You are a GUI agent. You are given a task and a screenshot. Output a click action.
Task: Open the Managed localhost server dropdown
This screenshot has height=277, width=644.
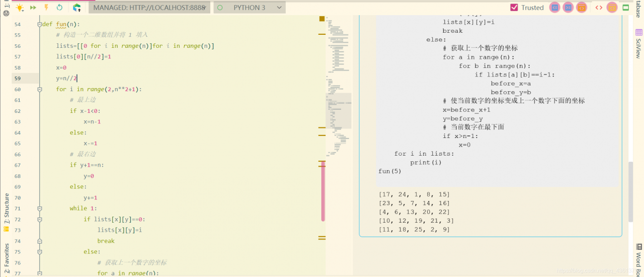[x=149, y=8]
